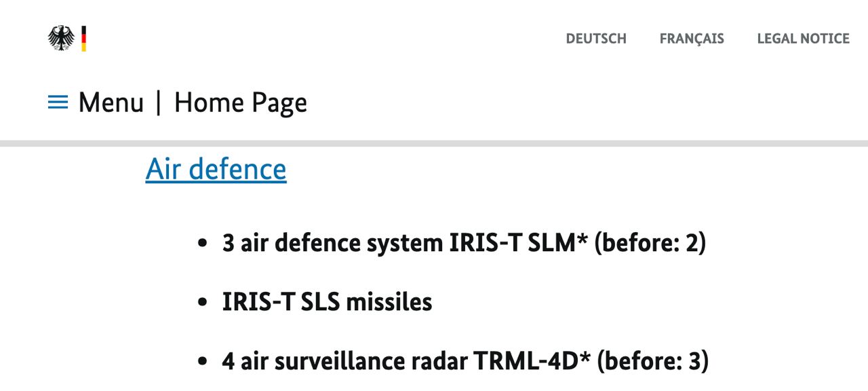Switch language to DEUTSCH

596,39
